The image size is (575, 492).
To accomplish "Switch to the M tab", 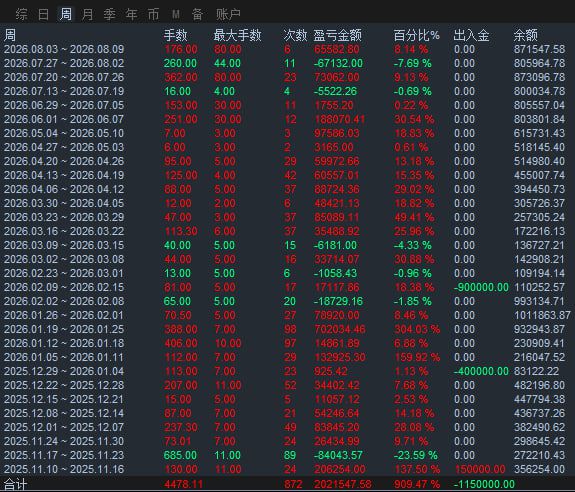I will coord(176,15).
